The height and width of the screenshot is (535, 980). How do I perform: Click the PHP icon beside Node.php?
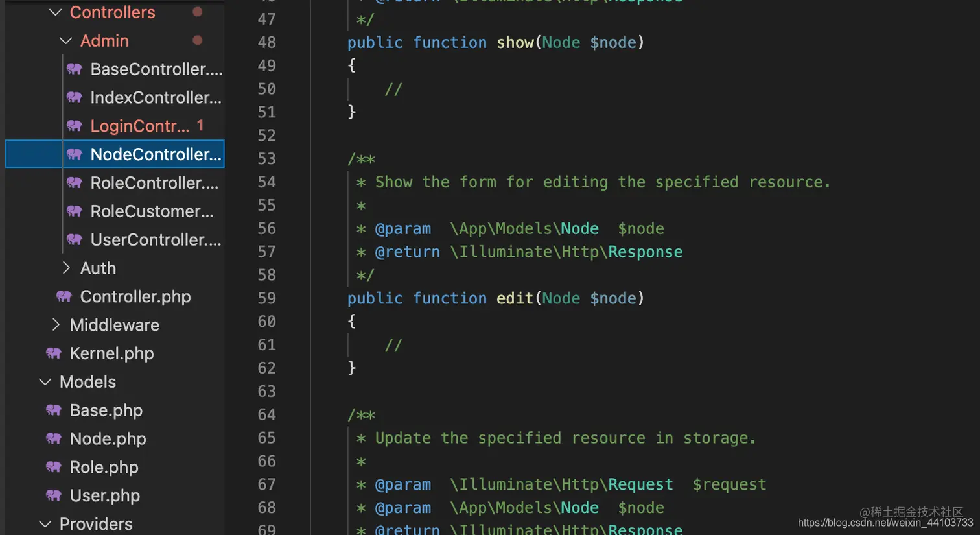[54, 439]
